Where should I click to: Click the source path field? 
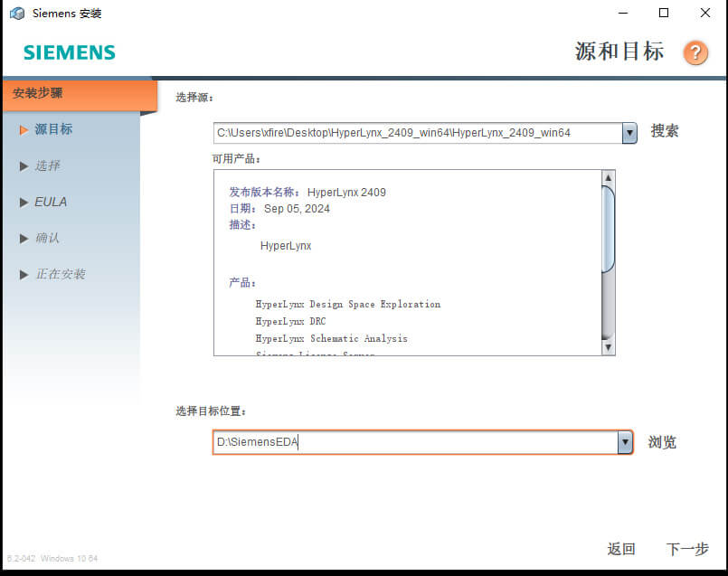[418, 133]
